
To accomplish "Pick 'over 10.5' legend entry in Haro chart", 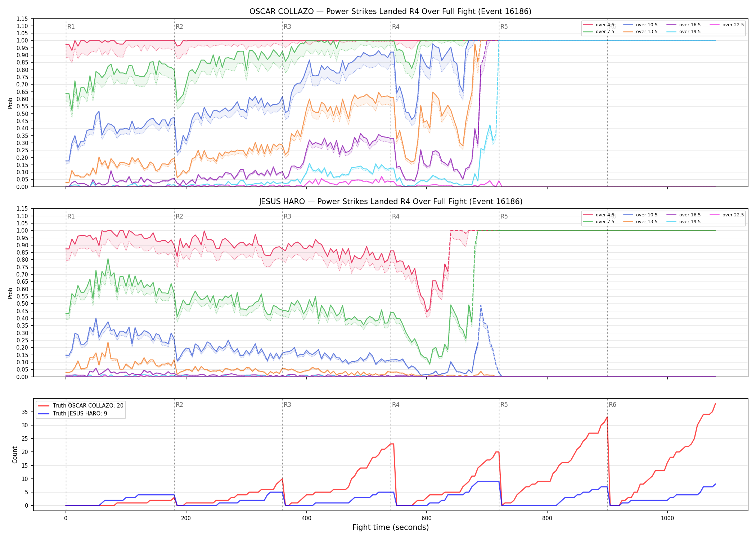I will (640, 215).
